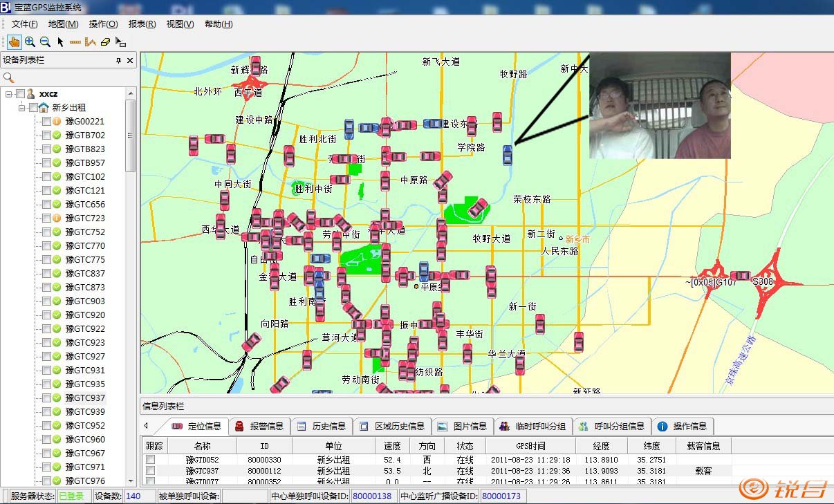
Task: Select the eraser clear tool
Action: 105,42
